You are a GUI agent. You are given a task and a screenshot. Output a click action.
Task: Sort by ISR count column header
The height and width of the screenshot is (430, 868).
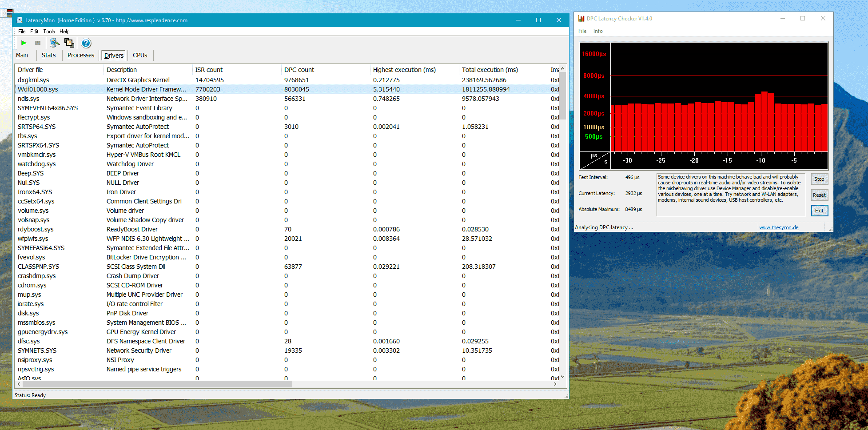237,70
